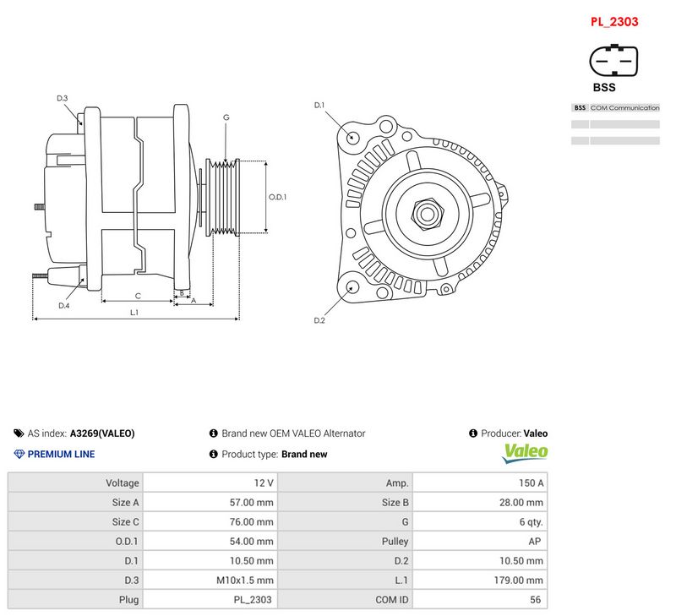Click the PL_2303 value in Plug row
Viewport: 676px width, 616px height.
click(x=253, y=600)
